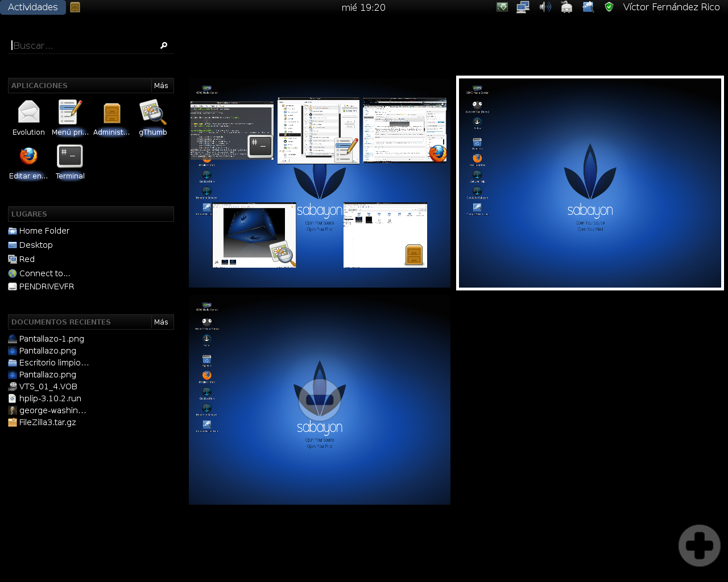The image size is (728, 582).
Task: Add a new workspace with plus button
Action: pyautogui.click(x=700, y=546)
